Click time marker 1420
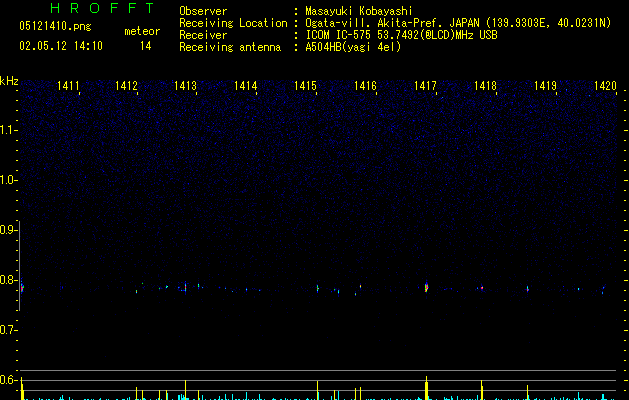The width and height of the screenshot is (629, 400). [x=605, y=86]
